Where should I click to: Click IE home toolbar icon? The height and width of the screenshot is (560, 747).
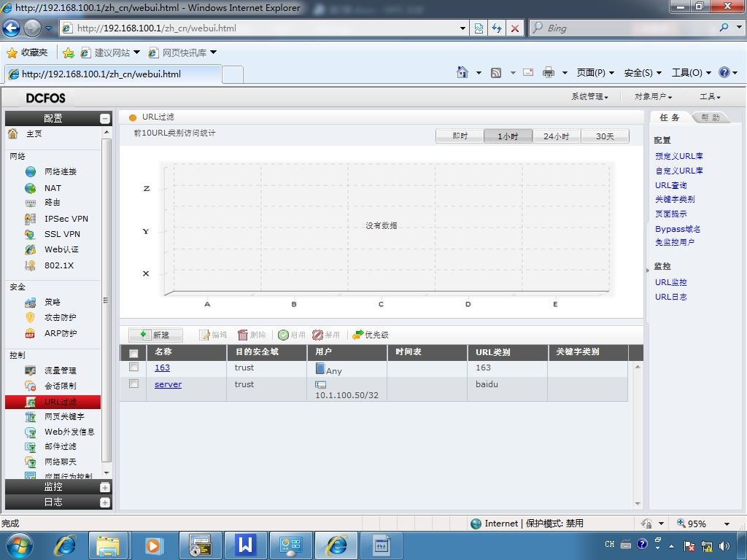click(462, 72)
